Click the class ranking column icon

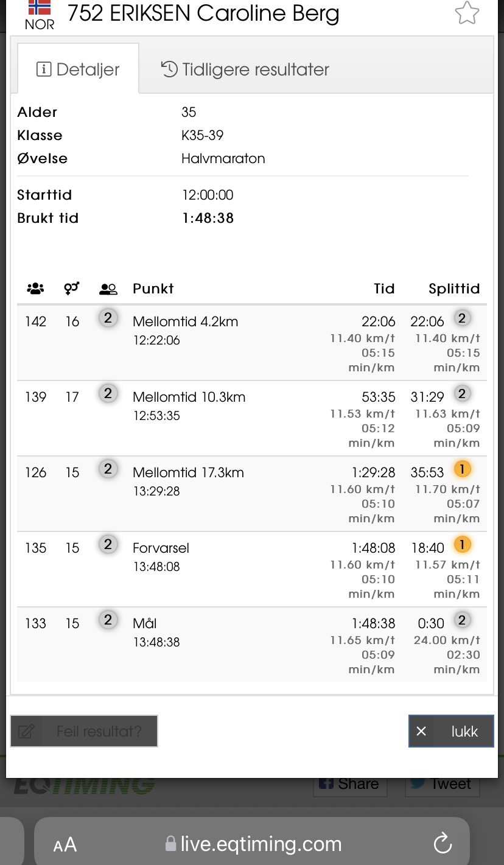[108, 289]
